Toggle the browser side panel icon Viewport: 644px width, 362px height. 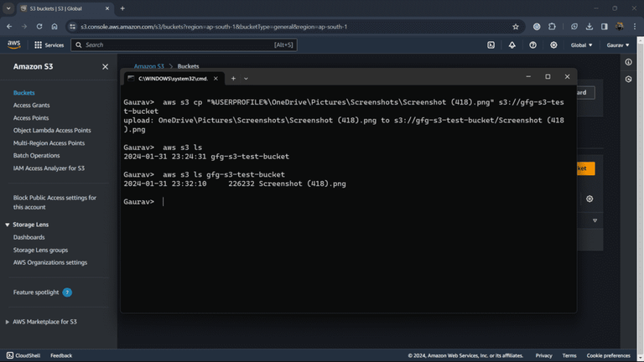tap(604, 27)
